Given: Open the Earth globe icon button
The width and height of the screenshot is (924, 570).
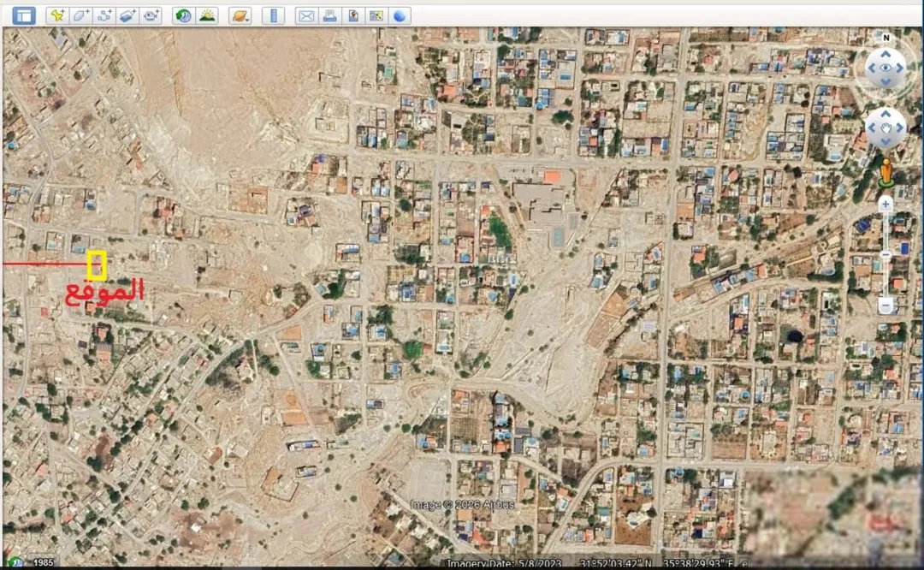Looking at the screenshot, I should (x=400, y=16).
